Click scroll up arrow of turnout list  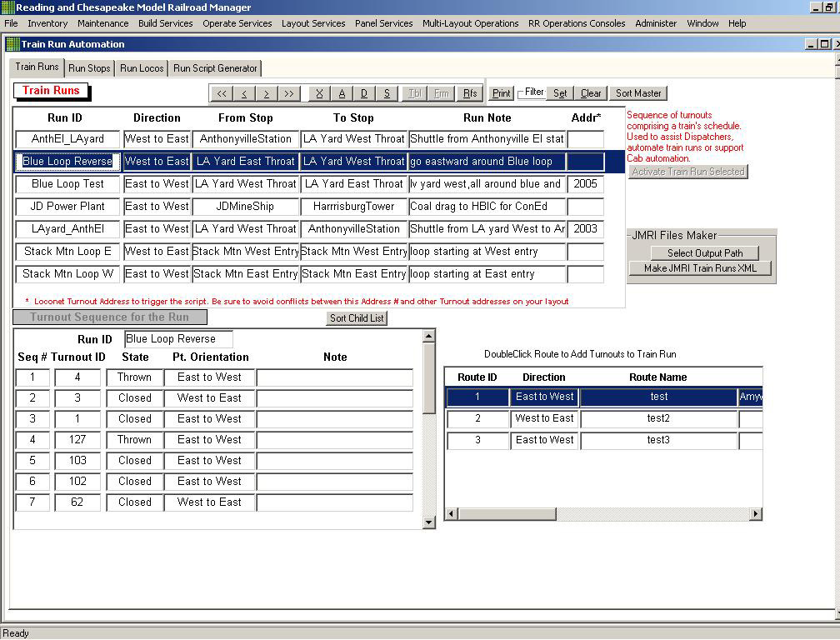pyautogui.click(x=428, y=337)
